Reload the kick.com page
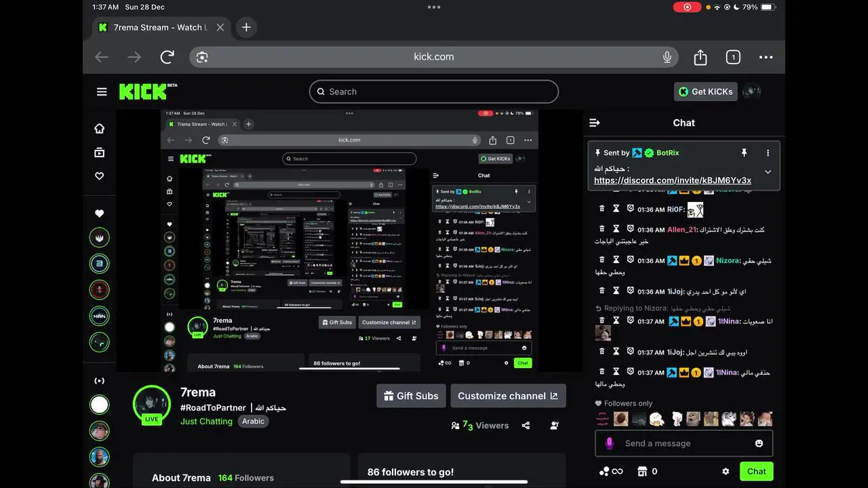This screenshot has width=868, height=488. coord(167,57)
